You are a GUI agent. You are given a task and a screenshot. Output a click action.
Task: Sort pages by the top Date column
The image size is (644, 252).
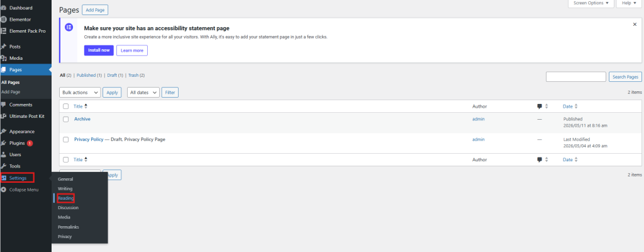click(570, 106)
